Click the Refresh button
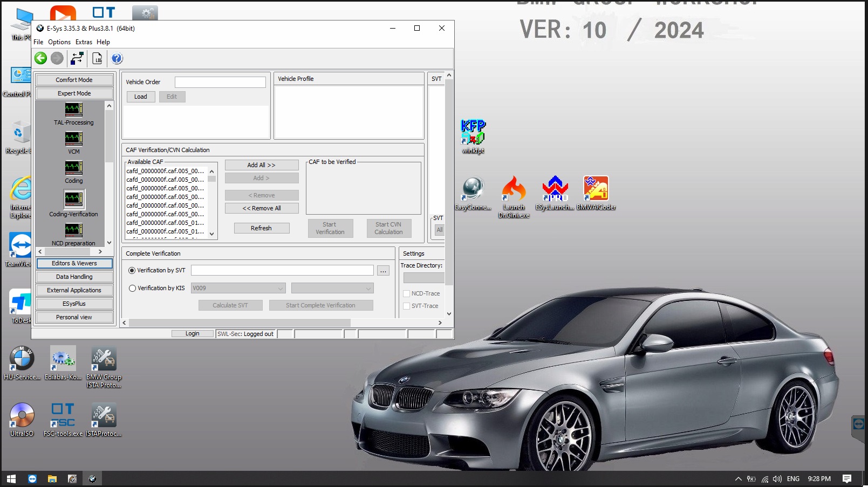 (x=262, y=228)
